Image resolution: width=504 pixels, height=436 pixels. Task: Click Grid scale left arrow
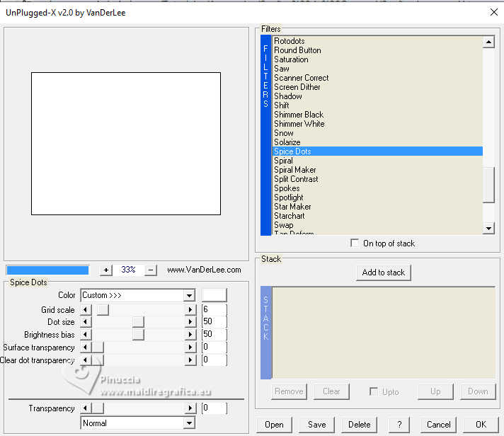(x=85, y=310)
